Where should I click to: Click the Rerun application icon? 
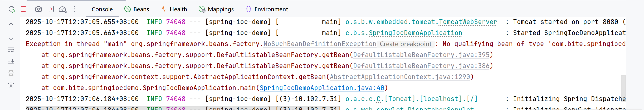click(x=12, y=9)
